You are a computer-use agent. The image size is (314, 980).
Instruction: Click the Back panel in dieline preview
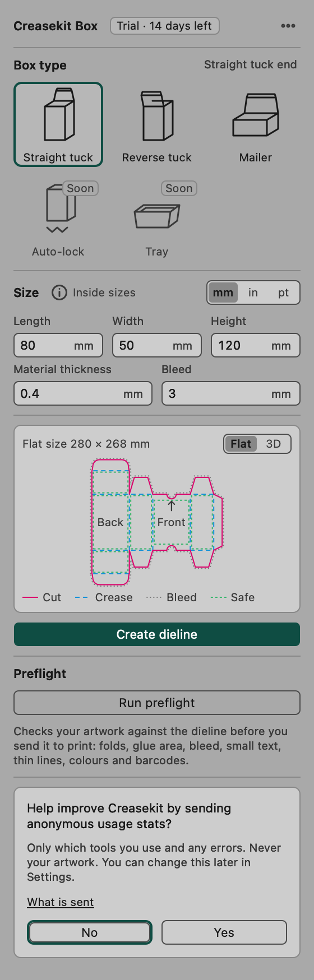110,522
